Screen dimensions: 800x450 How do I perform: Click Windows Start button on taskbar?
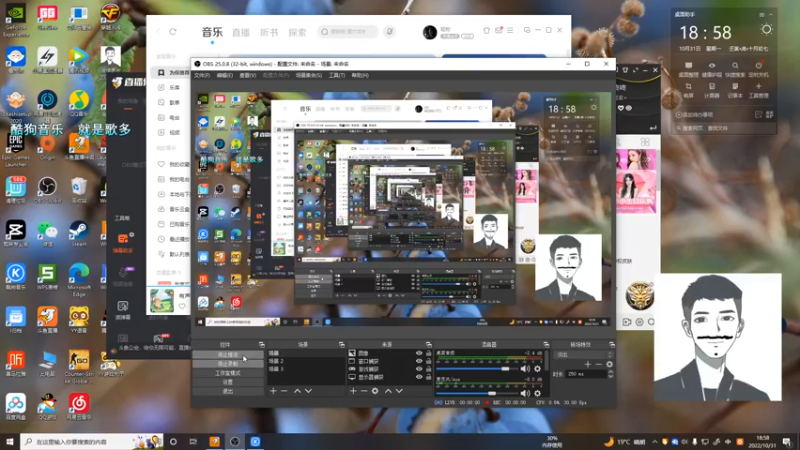click(10, 441)
